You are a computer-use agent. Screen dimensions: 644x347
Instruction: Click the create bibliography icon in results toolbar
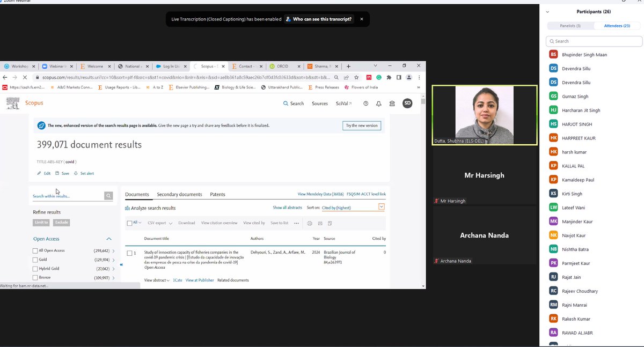pyautogui.click(x=330, y=223)
